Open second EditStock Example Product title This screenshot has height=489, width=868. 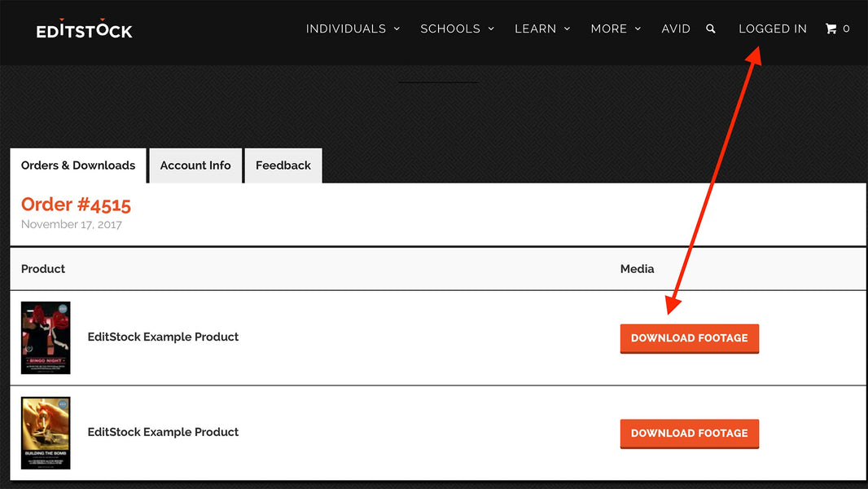(163, 432)
